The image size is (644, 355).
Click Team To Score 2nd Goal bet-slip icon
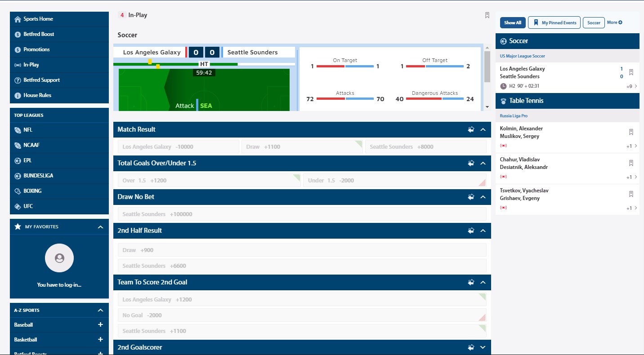[x=471, y=282]
